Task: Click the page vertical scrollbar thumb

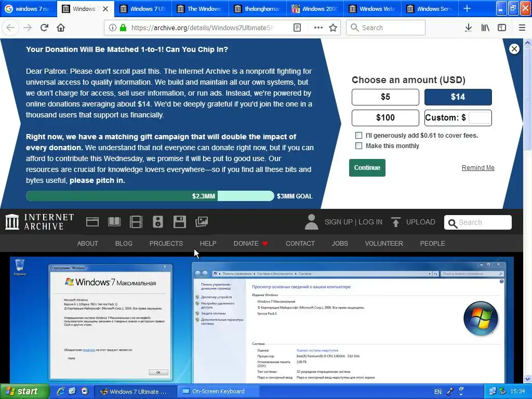Action: click(x=528, y=98)
